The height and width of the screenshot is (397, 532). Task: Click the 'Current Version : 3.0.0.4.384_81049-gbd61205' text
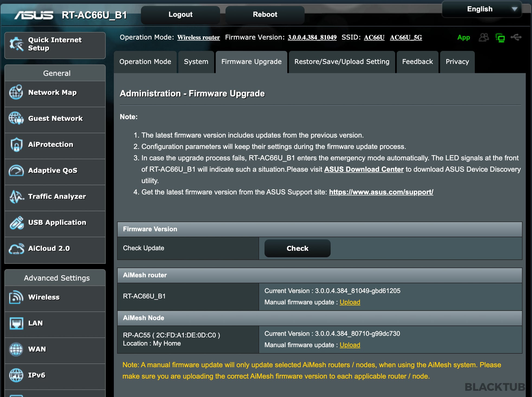(x=332, y=291)
